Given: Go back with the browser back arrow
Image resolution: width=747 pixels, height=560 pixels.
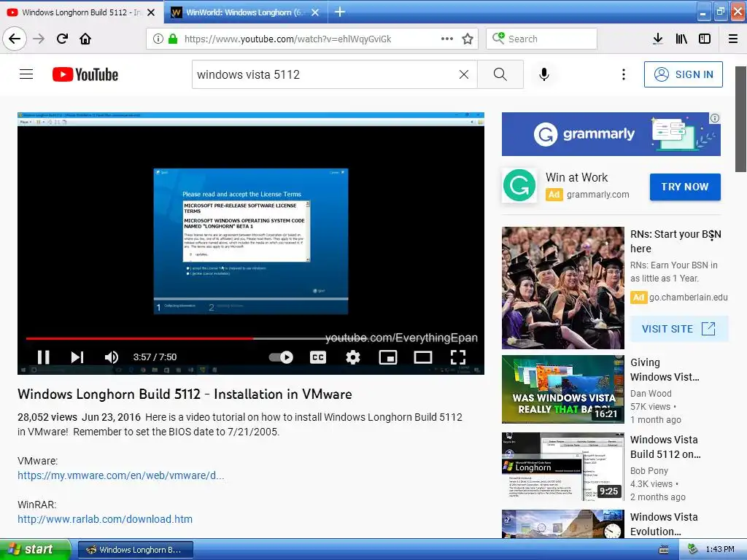Looking at the screenshot, I should tap(15, 39).
